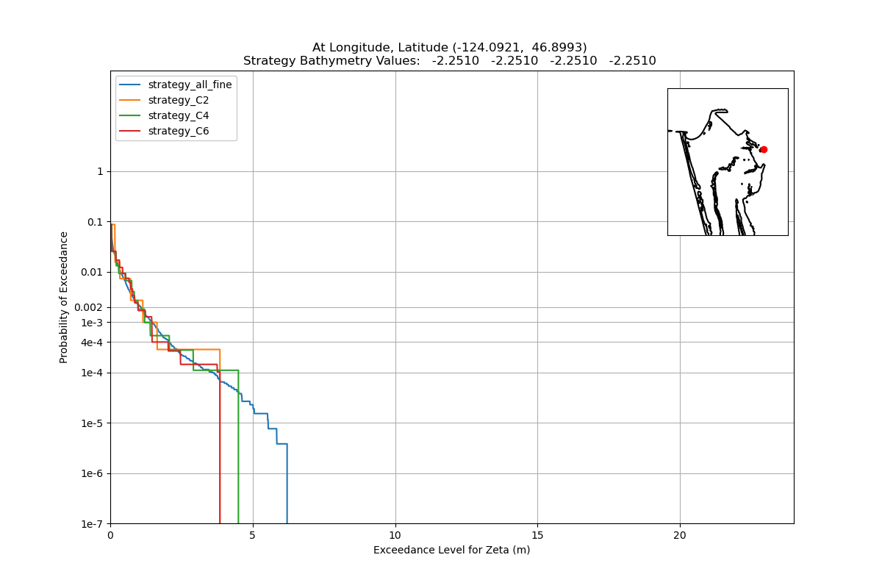
Task: Click the x-axis tick label 10
Action: click(395, 534)
